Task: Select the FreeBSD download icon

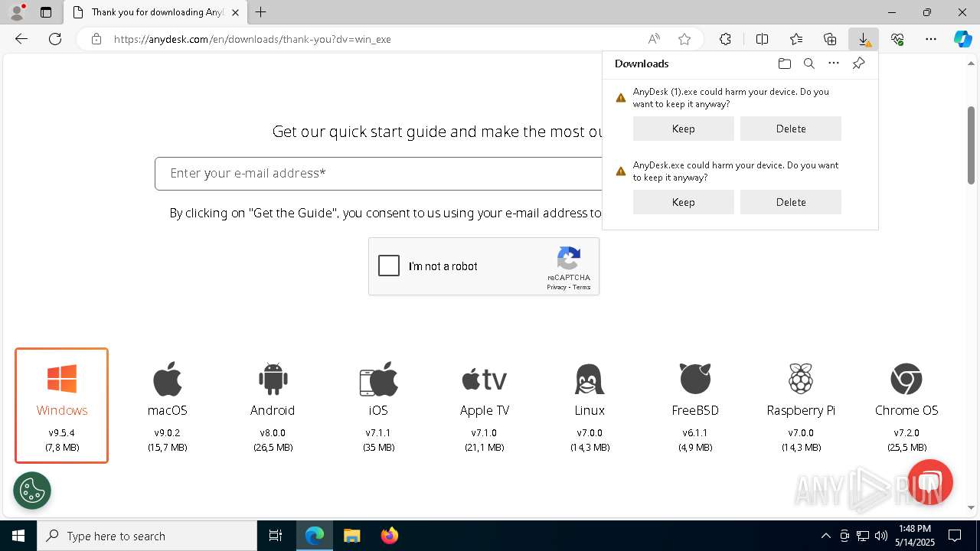Action: click(x=695, y=379)
